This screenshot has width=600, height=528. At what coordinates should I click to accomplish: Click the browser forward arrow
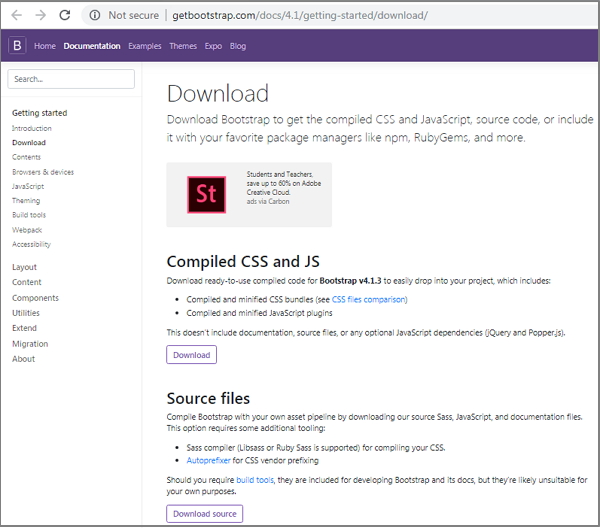click(41, 15)
